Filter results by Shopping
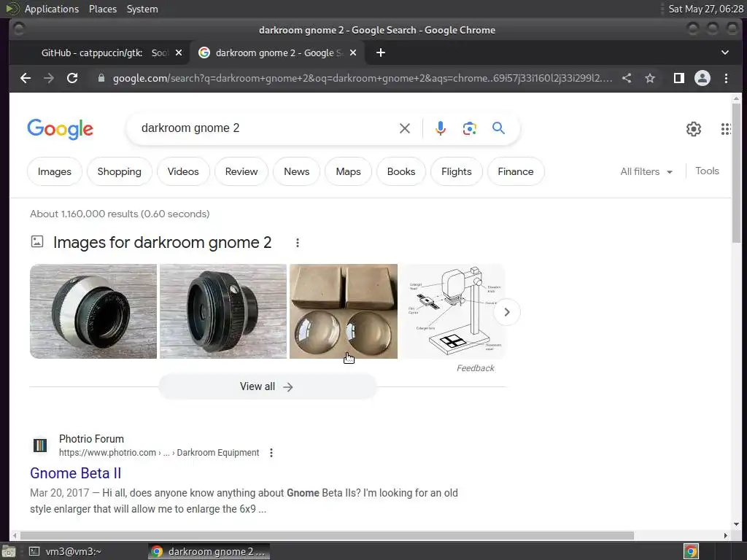The height and width of the screenshot is (560, 747). pyautogui.click(x=119, y=171)
